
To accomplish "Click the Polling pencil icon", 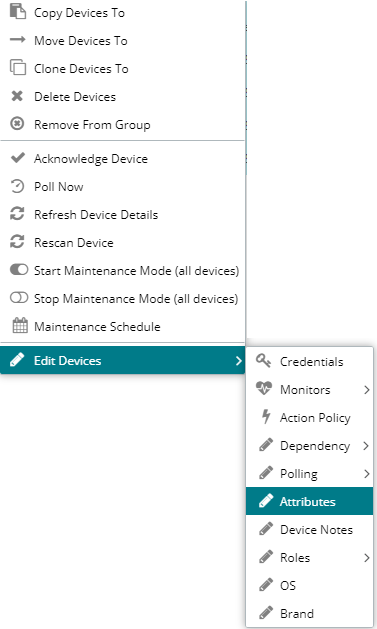I will [266, 473].
